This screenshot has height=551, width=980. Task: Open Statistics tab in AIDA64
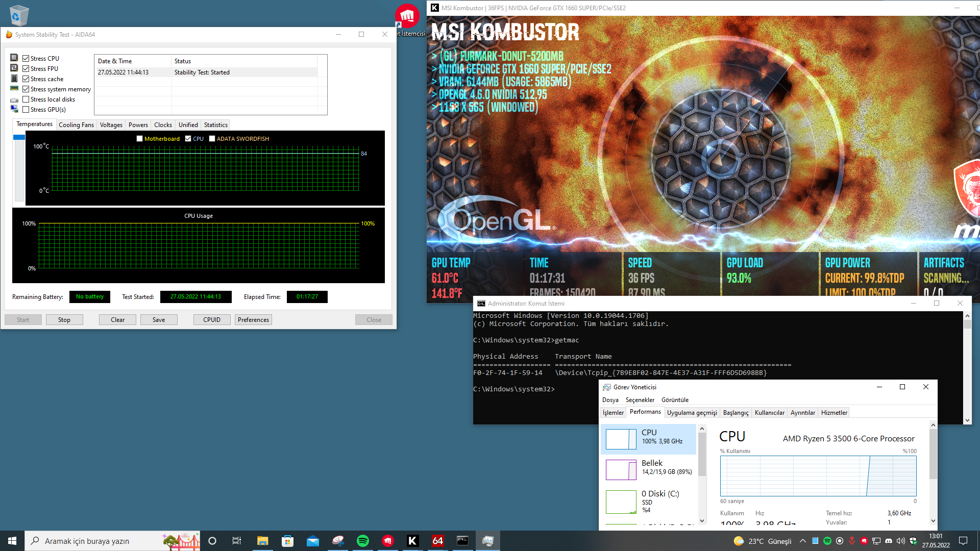[216, 125]
